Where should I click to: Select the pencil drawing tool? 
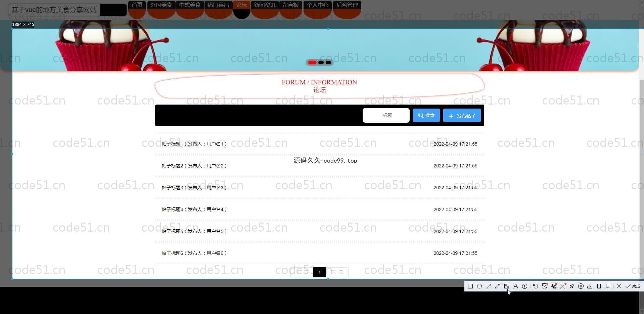pyautogui.click(x=497, y=286)
